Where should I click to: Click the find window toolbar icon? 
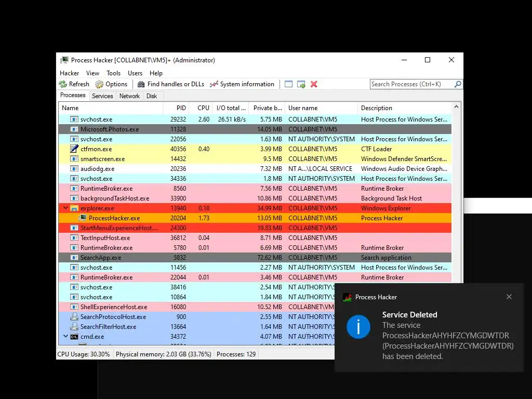pyautogui.click(x=288, y=84)
